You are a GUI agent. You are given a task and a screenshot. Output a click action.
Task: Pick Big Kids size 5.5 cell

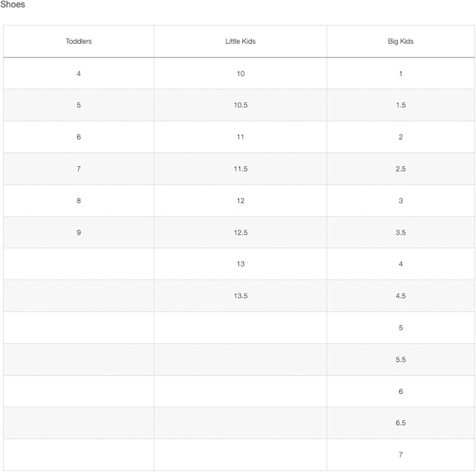(400, 360)
